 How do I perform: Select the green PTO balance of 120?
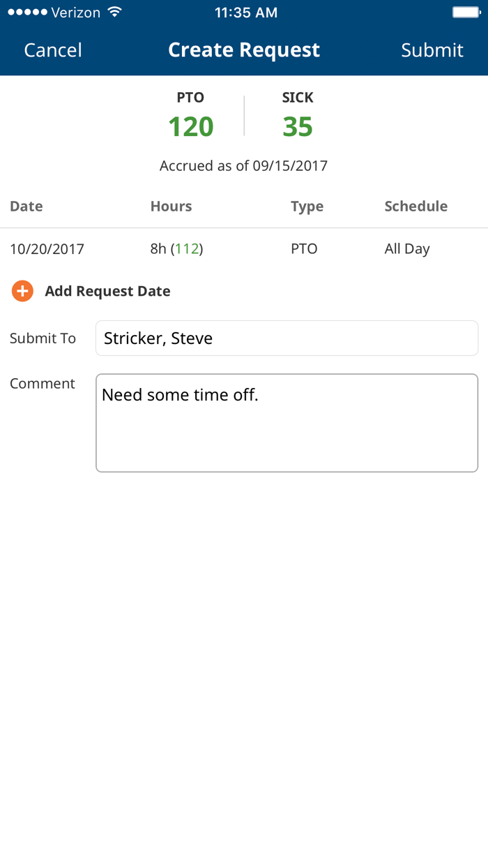coord(190,126)
